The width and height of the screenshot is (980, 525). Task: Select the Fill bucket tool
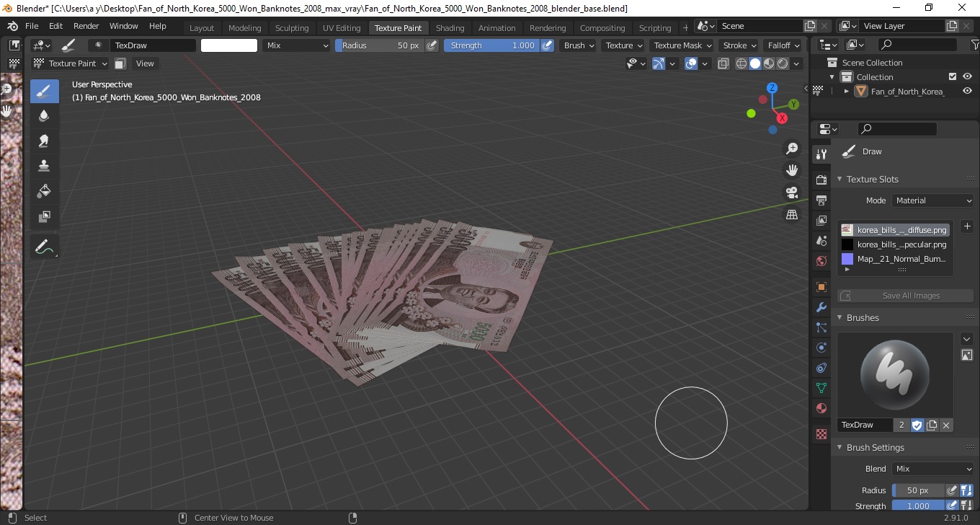(x=45, y=191)
